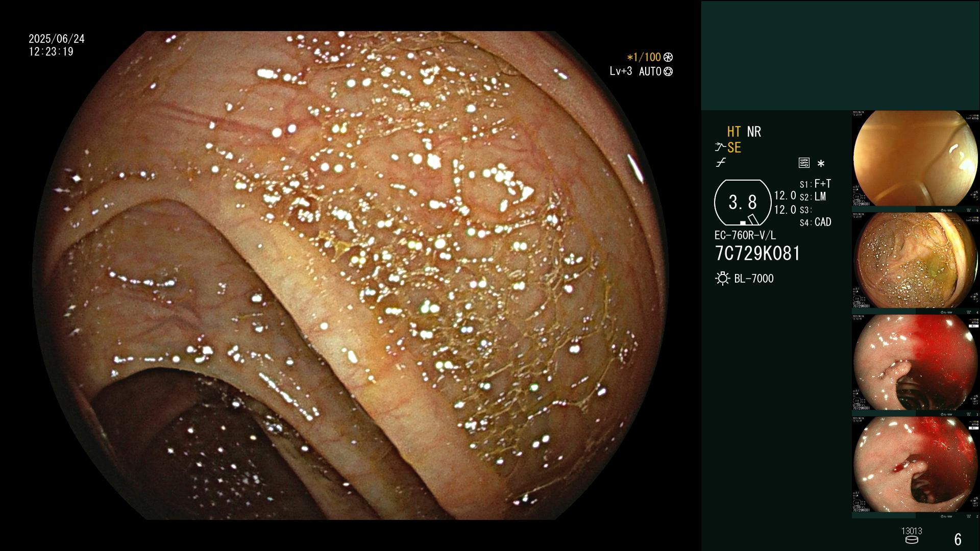Select the S2: LM switch assignment
Image resolution: width=980 pixels, height=551 pixels.
813,196
